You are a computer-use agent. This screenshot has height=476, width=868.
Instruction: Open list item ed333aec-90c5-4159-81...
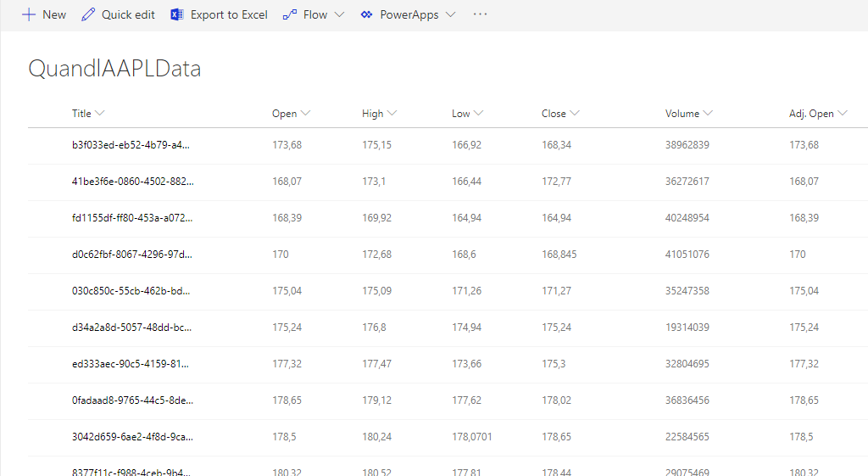pos(131,364)
